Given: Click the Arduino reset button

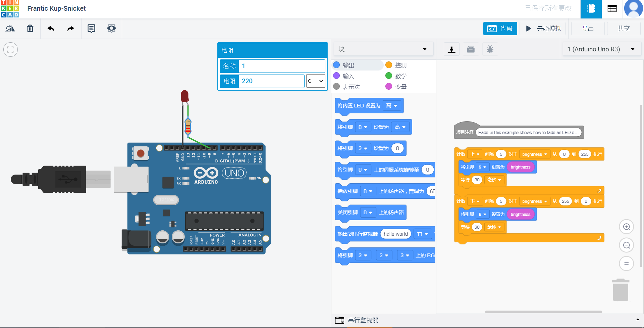Looking at the screenshot, I should (141, 153).
